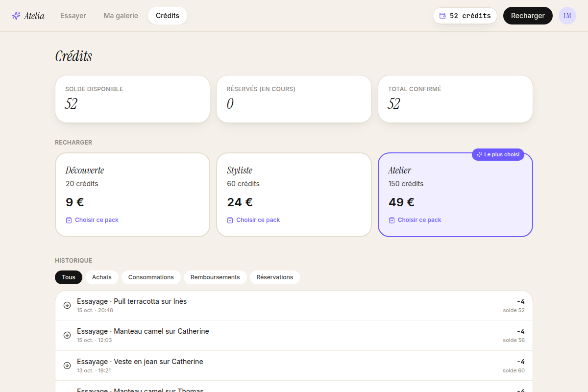
Task: Select the Découverte pack title
Action: 85,170
